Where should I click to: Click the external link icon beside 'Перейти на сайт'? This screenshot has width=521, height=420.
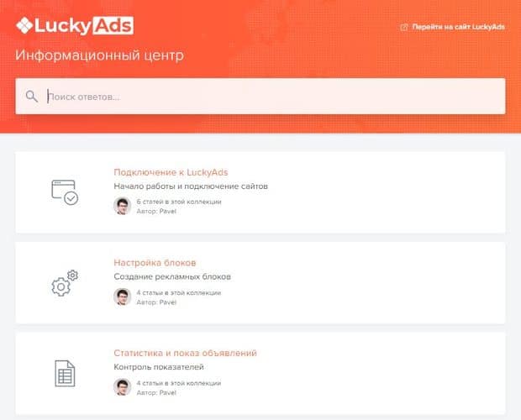click(x=404, y=27)
